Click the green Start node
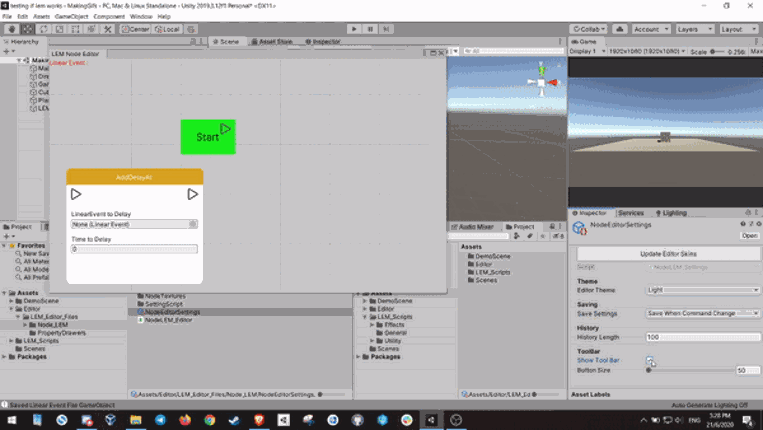The image size is (763, 430). tap(208, 137)
